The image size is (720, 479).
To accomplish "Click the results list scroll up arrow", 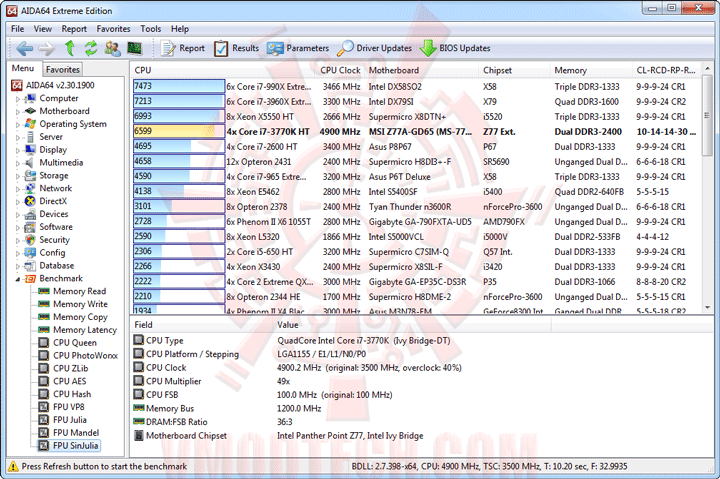I will point(708,68).
